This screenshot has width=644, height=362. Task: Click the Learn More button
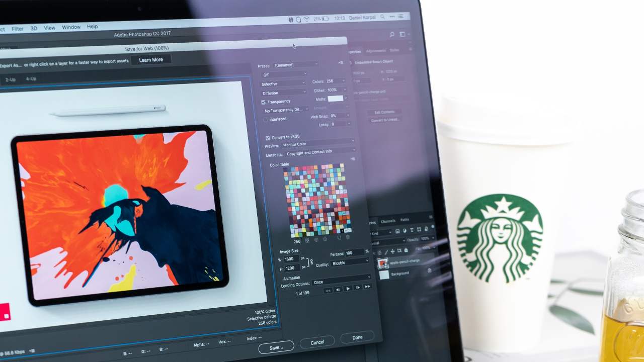point(151,60)
